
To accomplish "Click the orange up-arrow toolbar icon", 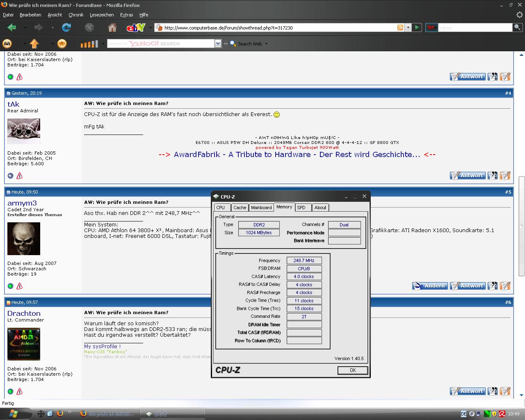I will [34, 43].
